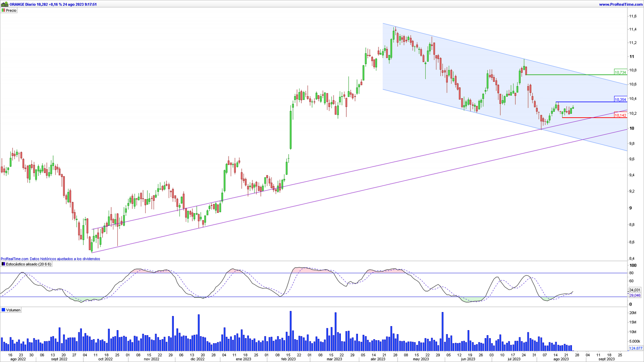Click the 'ago 2023' month label
644x362 pixels.
tap(561, 359)
